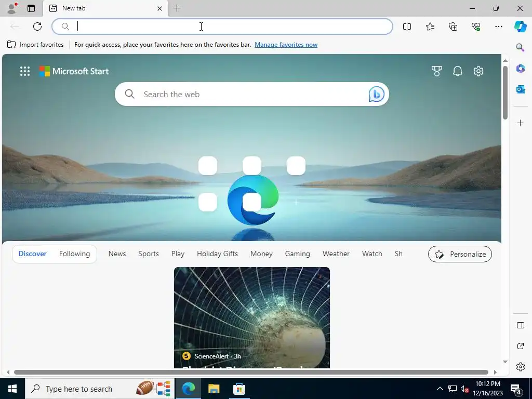The height and width of the screenshot is (399, 532).
Task: Open the Sports category
Action: coord(148,254)
